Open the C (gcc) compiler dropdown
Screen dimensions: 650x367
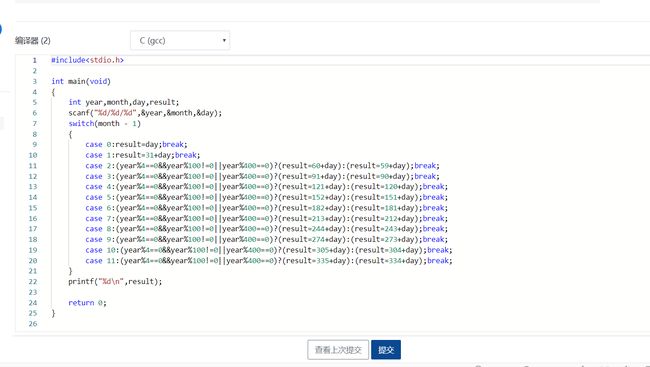point(180,41)
